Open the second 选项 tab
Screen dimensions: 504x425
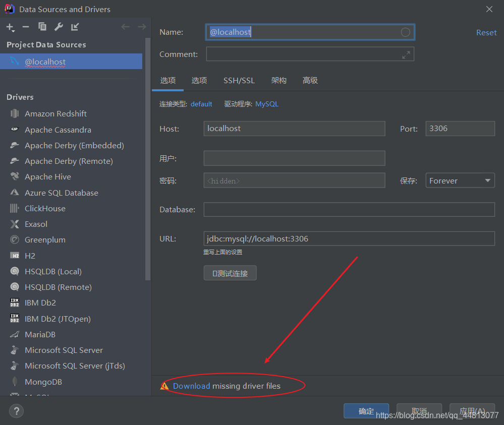coord(199,80)
